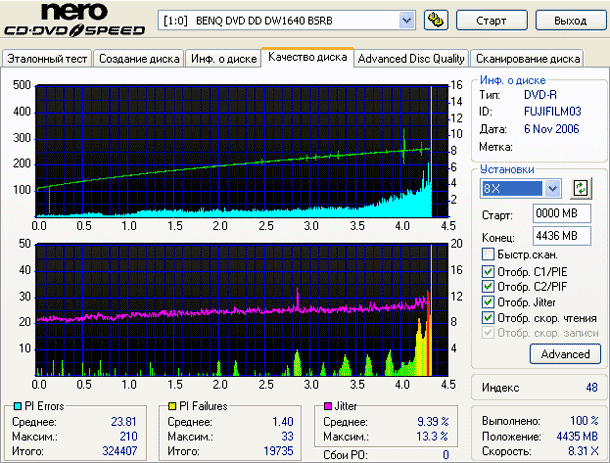Open the BENQ DVD drive selection dropdown
The width and height of the screenshot is (610, 463).
(406, 20)
